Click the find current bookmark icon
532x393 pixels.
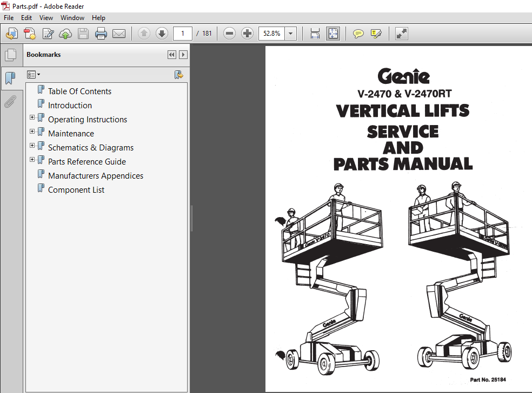179,75
